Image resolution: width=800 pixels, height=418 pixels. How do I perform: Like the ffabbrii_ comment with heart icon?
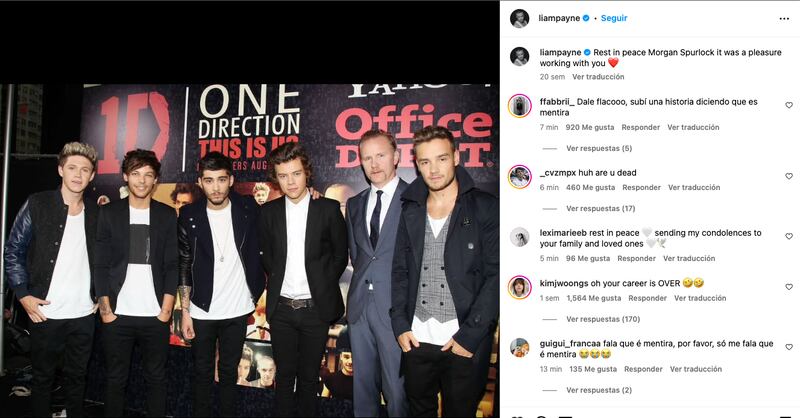point(789,105)
